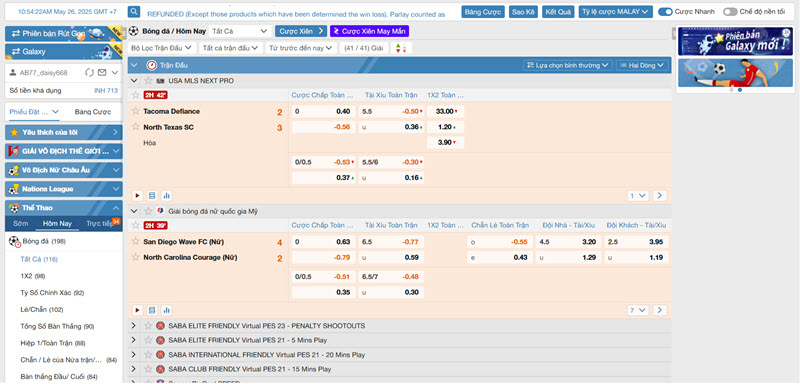Open Tất cả trận đấu dropdown
The height and width of the screenshot is (384, 800).
tap(230, 48)
